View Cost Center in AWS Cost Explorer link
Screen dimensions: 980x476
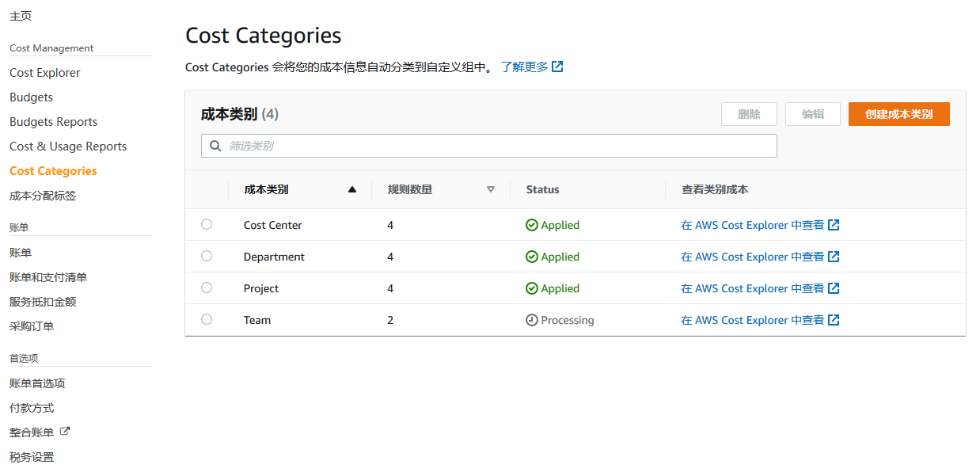pos(753,225)
